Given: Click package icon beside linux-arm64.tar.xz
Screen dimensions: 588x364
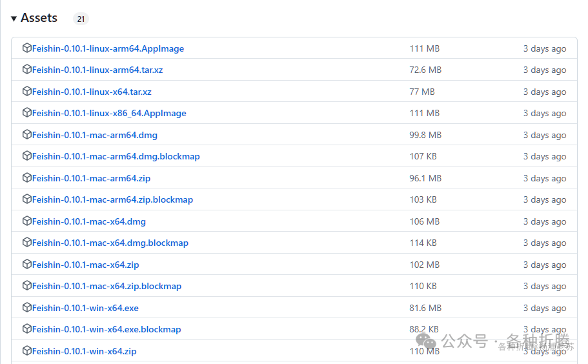Looking at the screenshot, I should click(x=27, y=69).
